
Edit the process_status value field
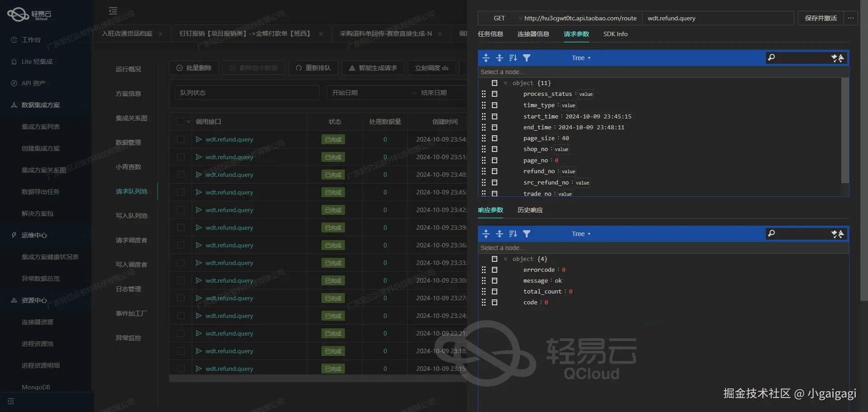[x=586, y=94]
